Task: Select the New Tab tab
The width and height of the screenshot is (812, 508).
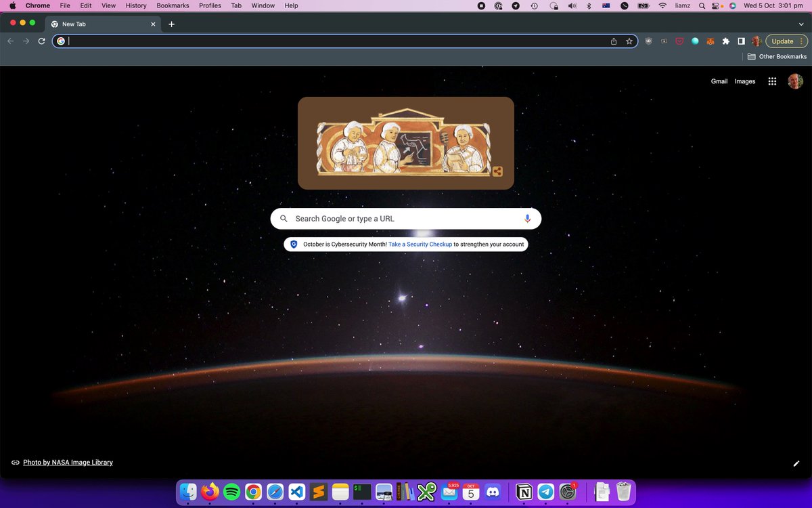Action: 104,24
